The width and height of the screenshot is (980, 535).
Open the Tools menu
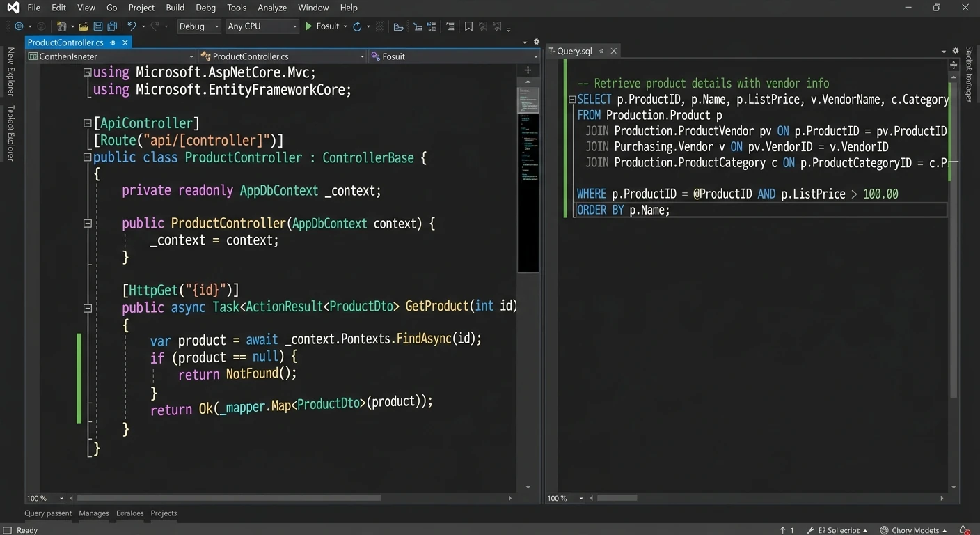pyautogui.click(x=237, y=8)
